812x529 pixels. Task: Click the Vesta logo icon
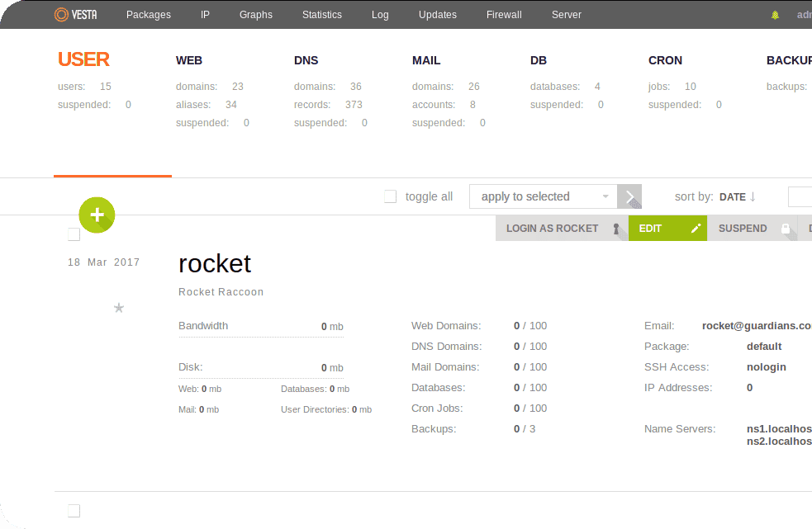pyautogui.click(x=61, y=14)
